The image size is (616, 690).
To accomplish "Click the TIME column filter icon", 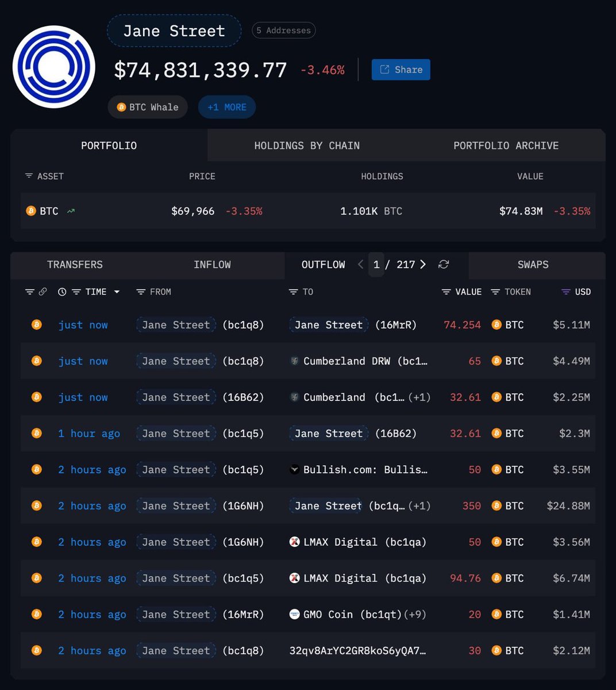I will [x=76, y=292].
